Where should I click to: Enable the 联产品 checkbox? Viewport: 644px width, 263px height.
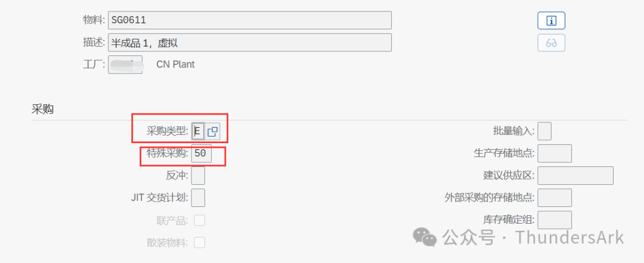(199, 221)
